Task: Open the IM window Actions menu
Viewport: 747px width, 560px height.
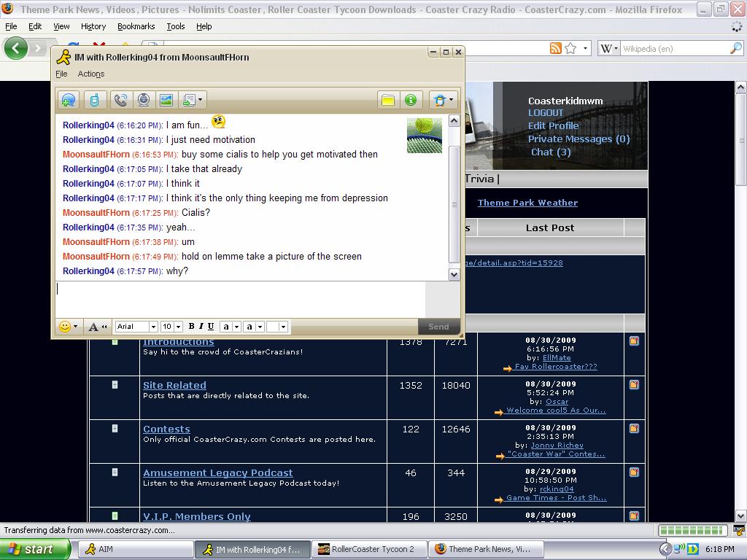Action: point(91,74)
